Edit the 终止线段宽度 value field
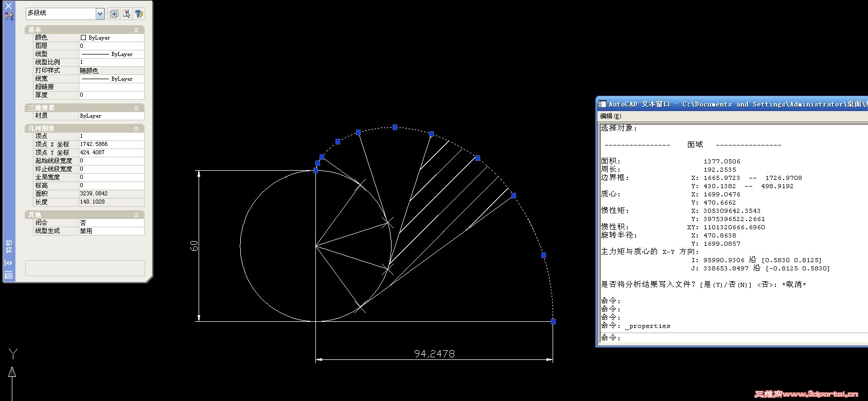This screenshot has height=401, width=868. [111, 169]
